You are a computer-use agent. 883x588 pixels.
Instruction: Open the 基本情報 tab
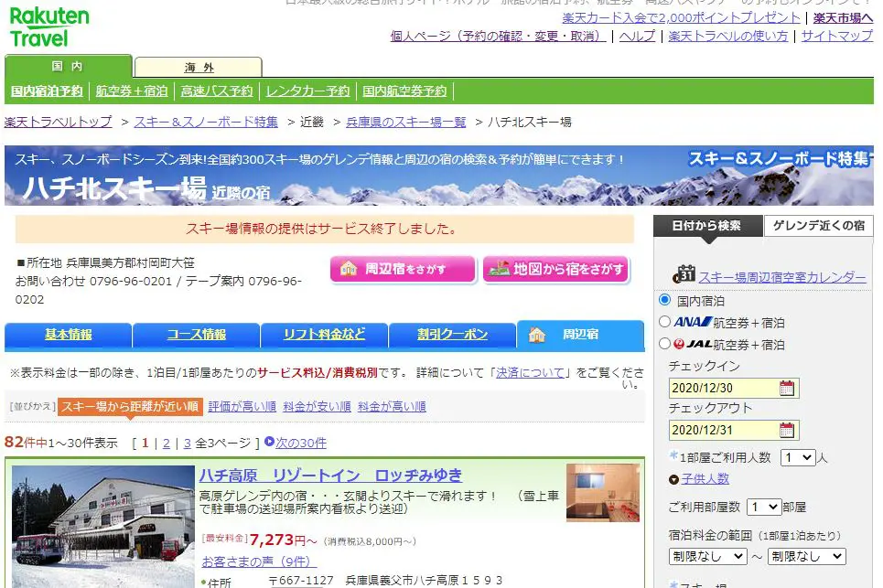68,334
